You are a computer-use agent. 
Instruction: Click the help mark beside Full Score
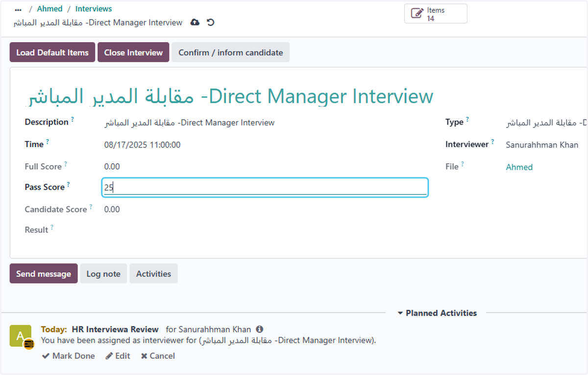pyautogui.click(x=66, y=164)
